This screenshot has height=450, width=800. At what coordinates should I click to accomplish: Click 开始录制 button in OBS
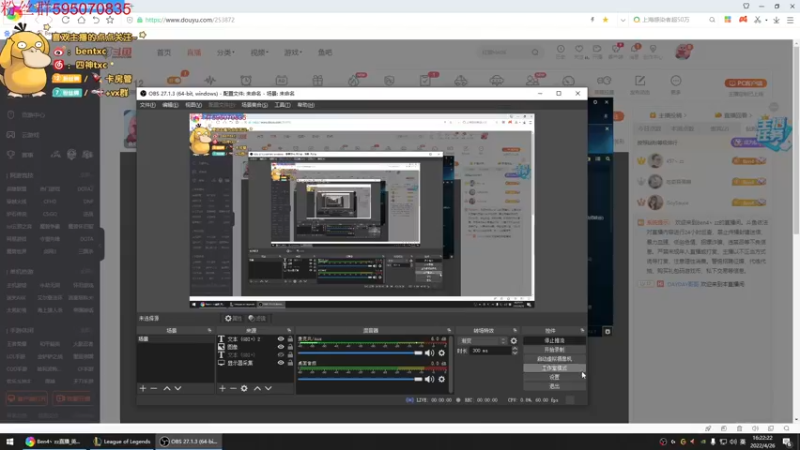click(x=554, y=349)
